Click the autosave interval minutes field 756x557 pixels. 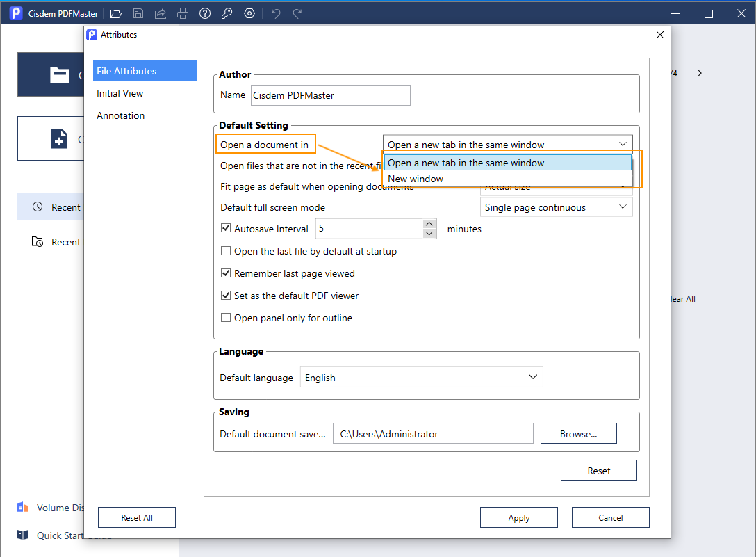(370, 228)
